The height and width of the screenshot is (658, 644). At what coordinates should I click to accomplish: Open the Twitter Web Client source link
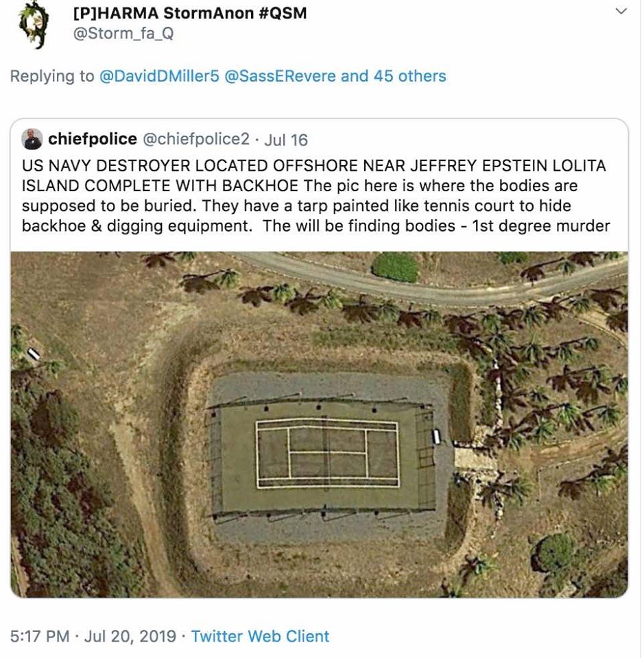point(260,636)
